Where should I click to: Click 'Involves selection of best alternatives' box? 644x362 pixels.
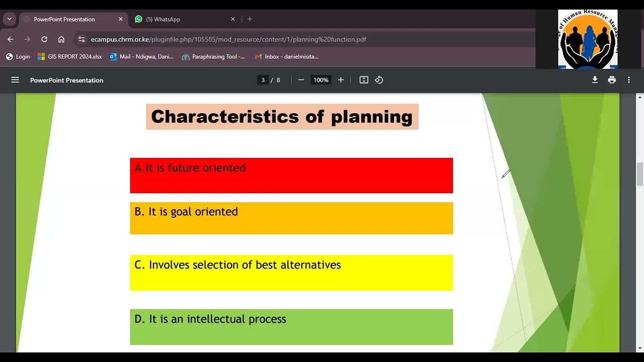pyautogui.click(x=291, y=273)
